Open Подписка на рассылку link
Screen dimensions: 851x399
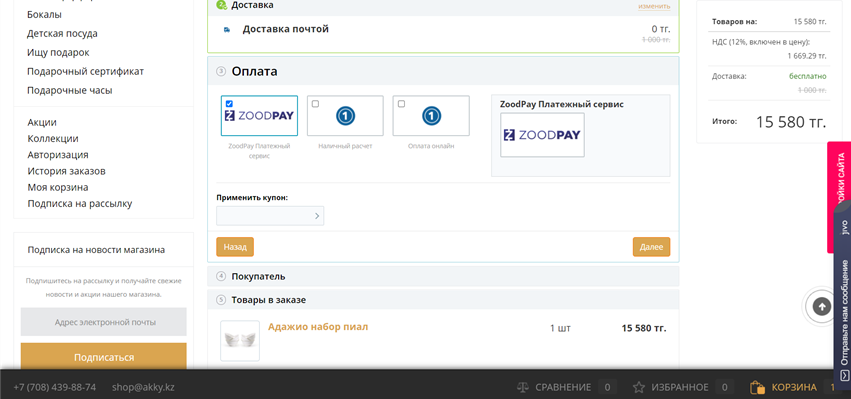coord(80,204)
